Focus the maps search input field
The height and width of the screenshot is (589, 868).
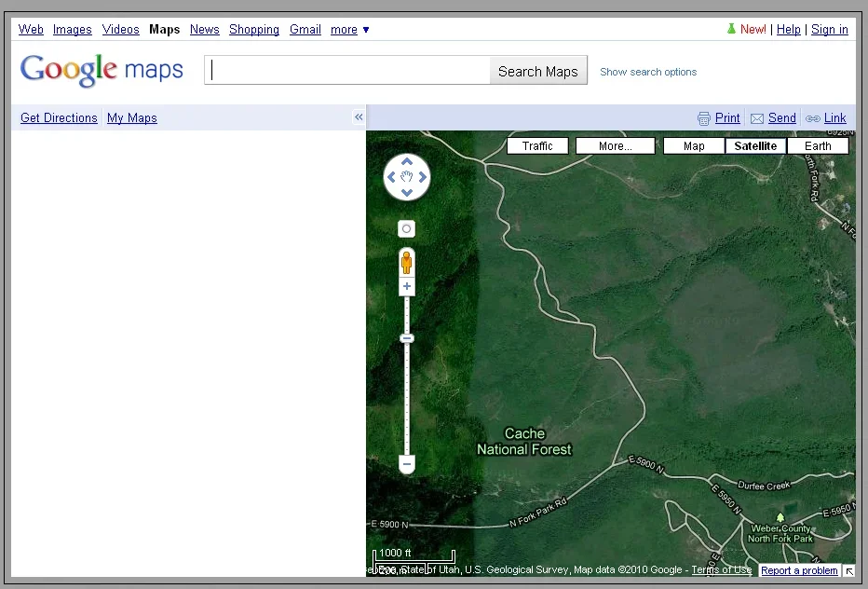click(x=347, y=71)
